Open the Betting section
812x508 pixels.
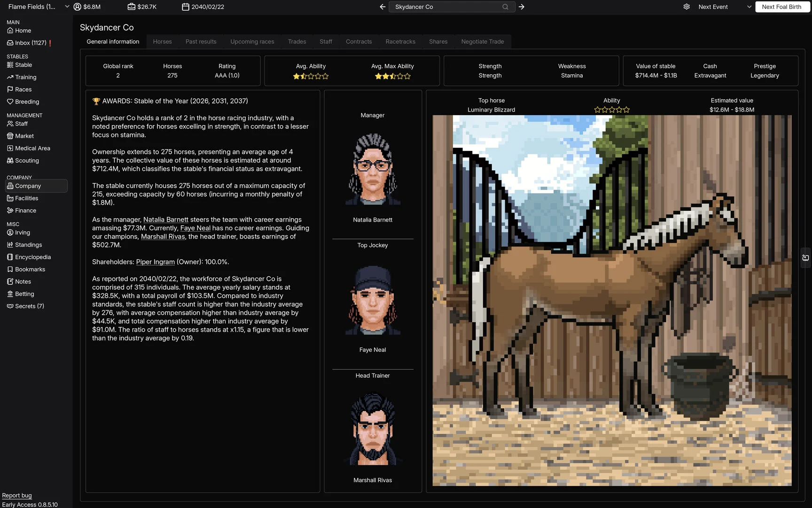point(23,294)
